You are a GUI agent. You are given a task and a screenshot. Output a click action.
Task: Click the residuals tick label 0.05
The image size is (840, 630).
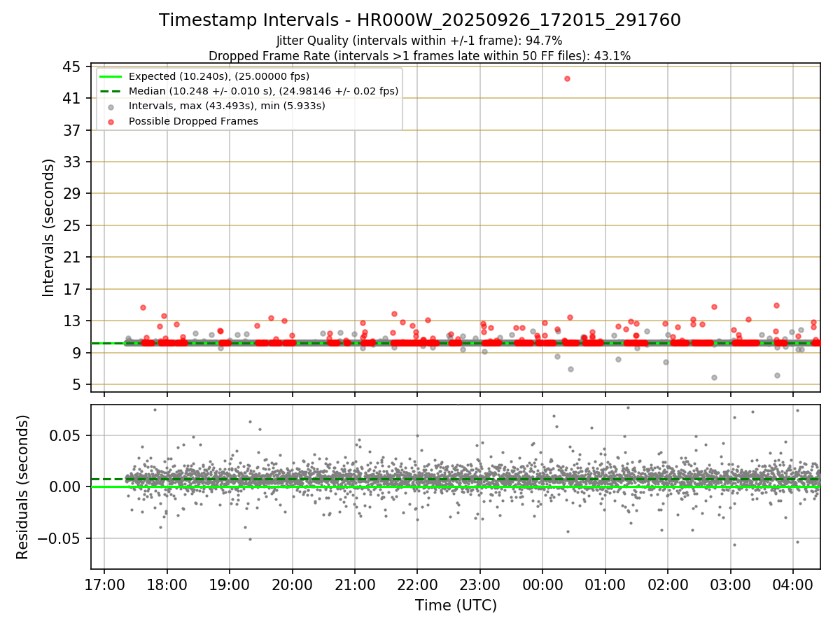pos(65,435)
